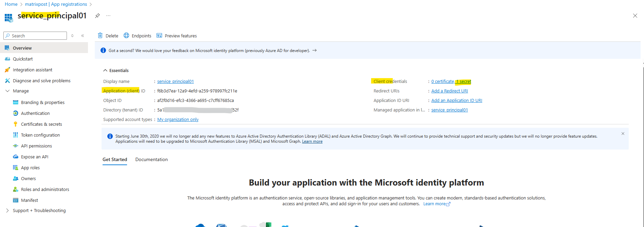Close the app registration blade
Viewport: 644px width, 227px height.
tap(635, 16)
